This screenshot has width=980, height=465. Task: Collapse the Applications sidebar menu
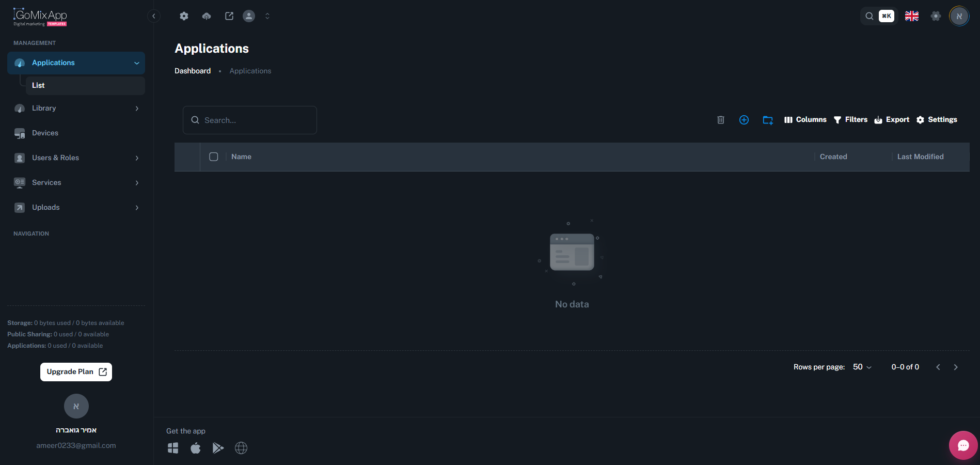pos(76,63)
